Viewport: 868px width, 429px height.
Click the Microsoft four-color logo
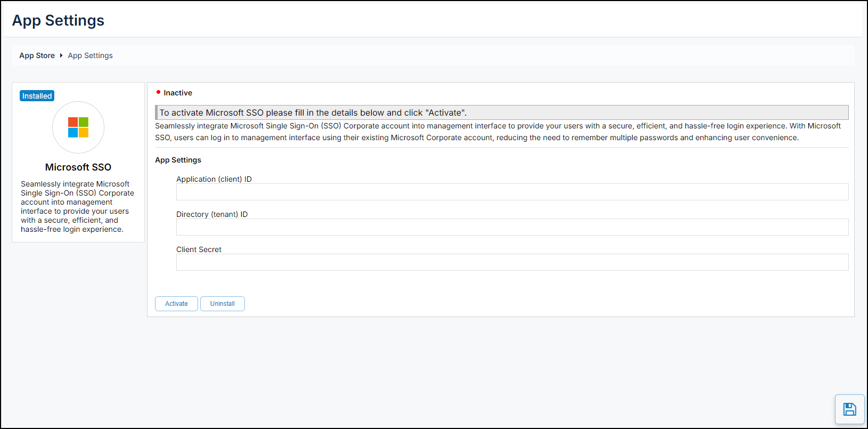(x=78, y=127)
